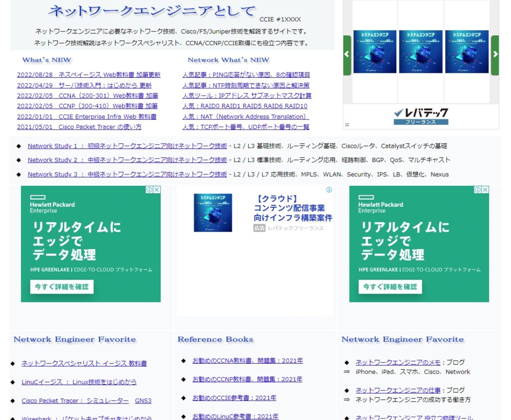Image resolution: width=511 pixels, height=420 pixels.
Task: Click the CCIE #1XXXX text
Action: coord(280,19)
